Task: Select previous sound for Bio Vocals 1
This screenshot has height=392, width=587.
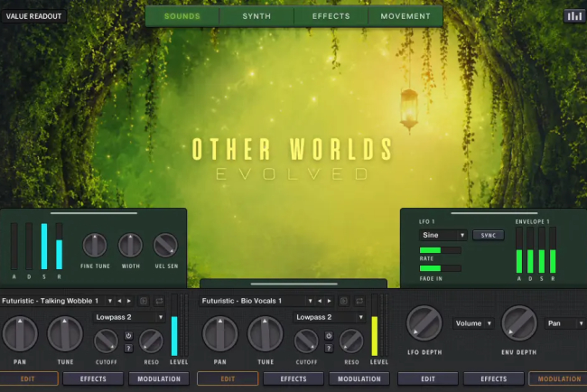Action: point(320,301)
